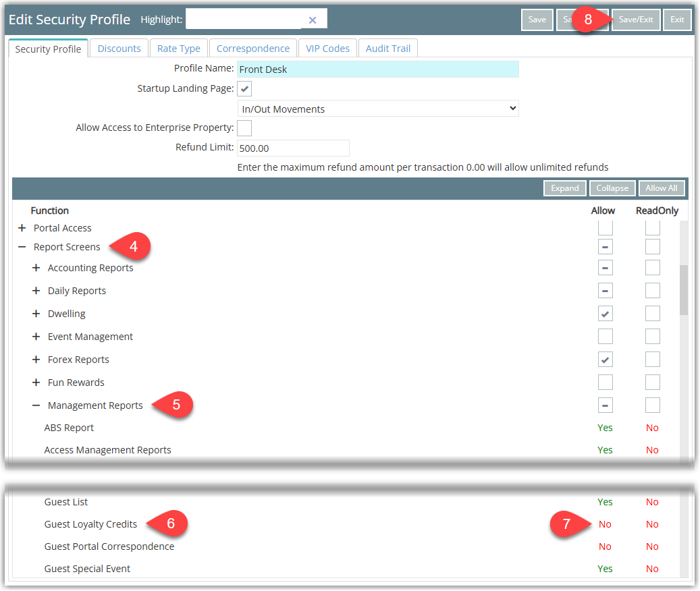Toggle Allow value for Access Management Reports
Viewport: 700px width, 591px height.
[605, 450]
